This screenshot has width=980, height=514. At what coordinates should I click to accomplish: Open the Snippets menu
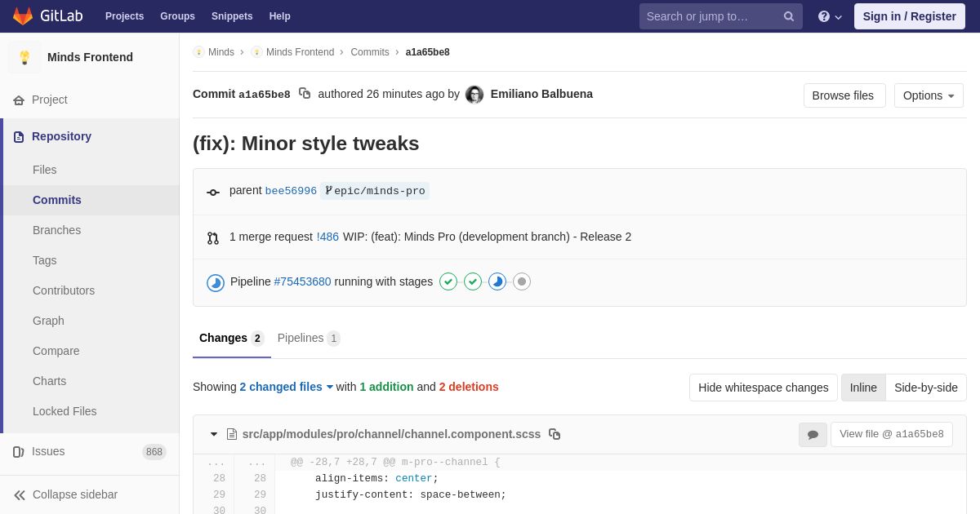click(232, 16)
